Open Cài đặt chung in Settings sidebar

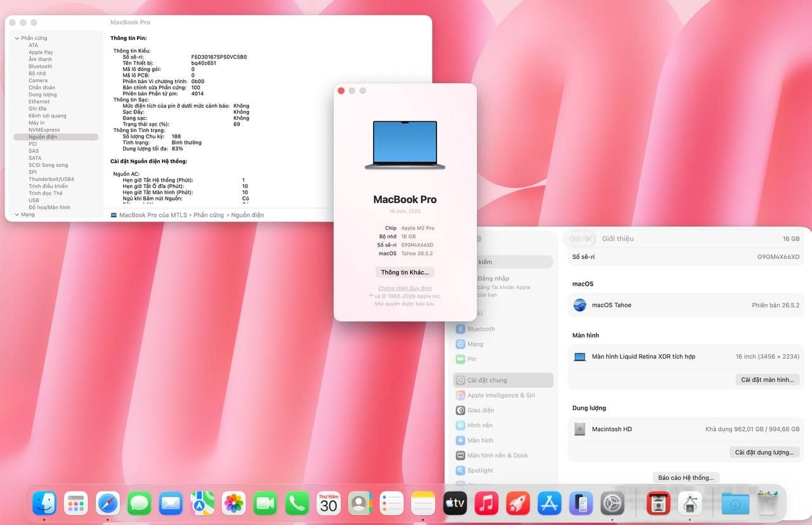click(503, 380)
